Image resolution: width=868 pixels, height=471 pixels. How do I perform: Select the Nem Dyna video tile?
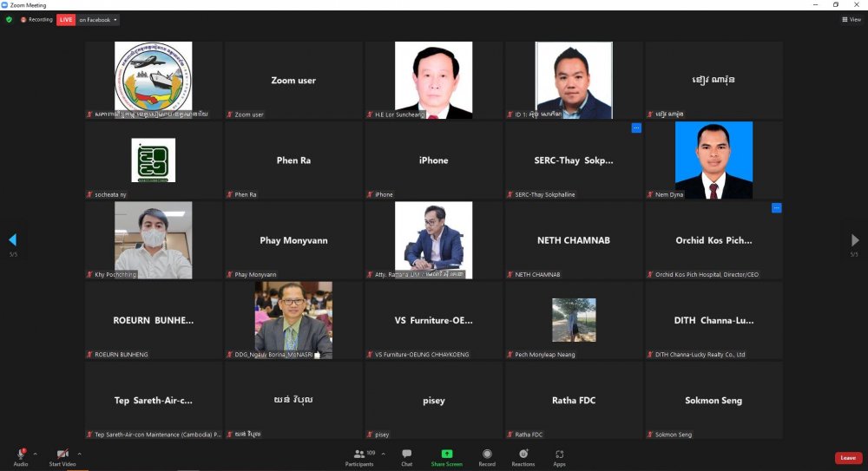(x=713, y=160)
